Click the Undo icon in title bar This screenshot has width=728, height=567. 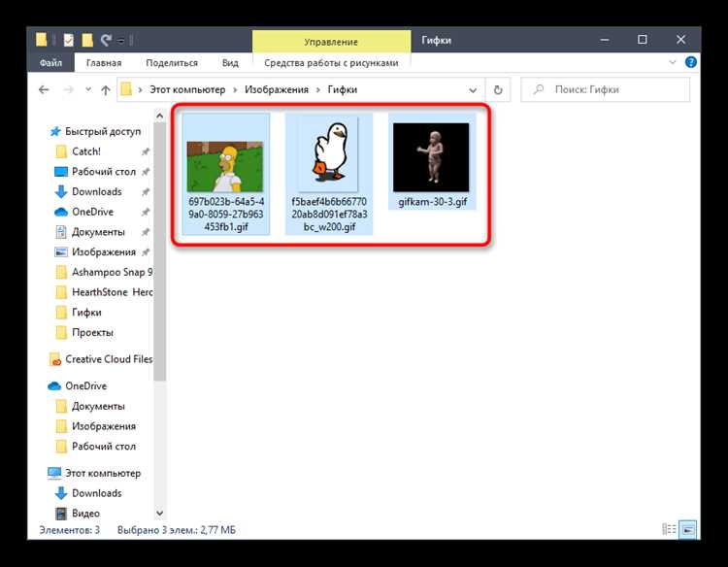click(x=106, y=41)
